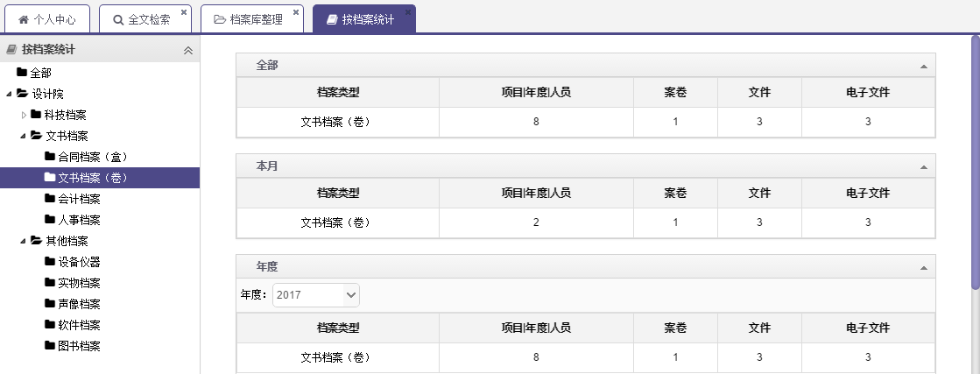Collapse the 全部 statistics panel
This screenshot has width=980, height=374.
click(x=923, y=66)
